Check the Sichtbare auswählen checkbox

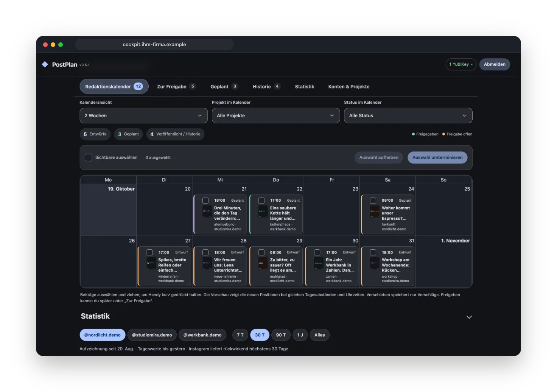point(89,157)
